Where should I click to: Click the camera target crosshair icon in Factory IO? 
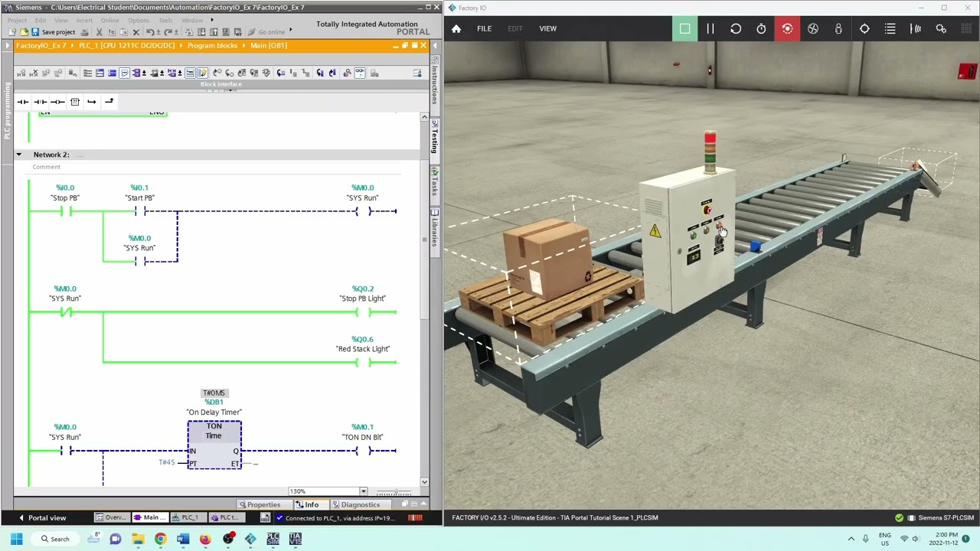864,29
